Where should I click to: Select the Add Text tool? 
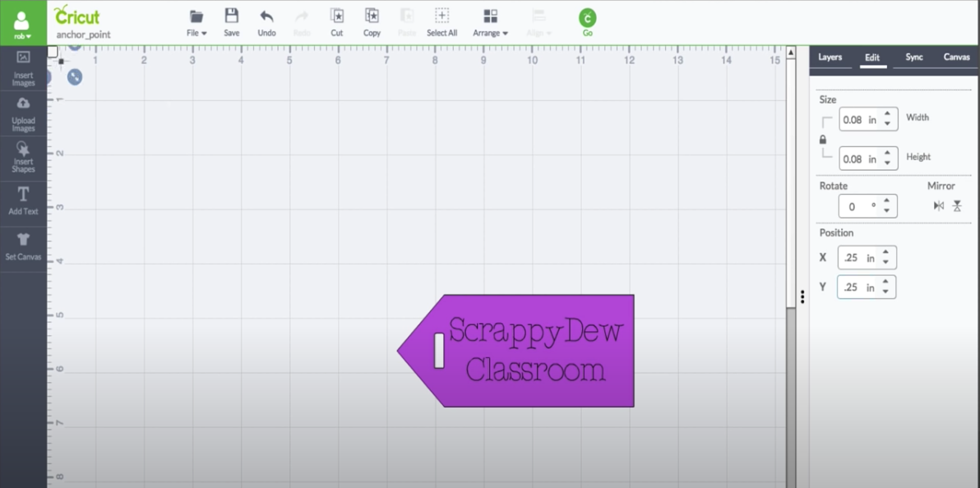point(23,200)
